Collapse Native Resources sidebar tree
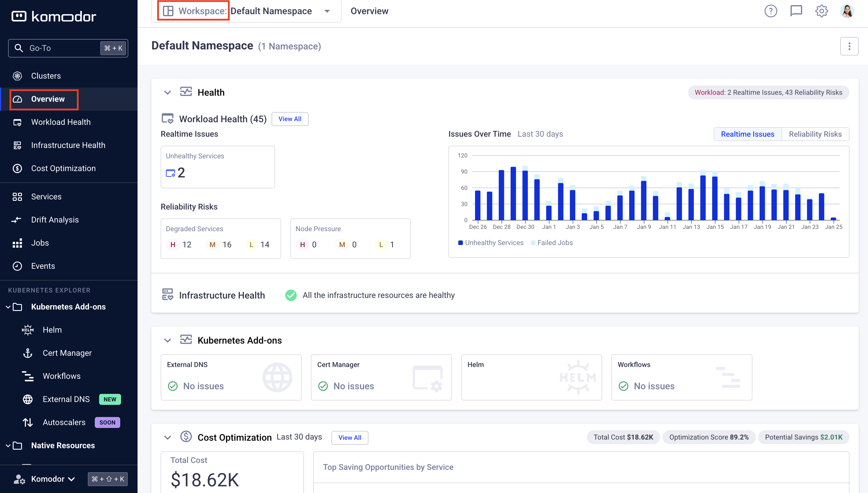This screenshot has width=868, height=493. (8, 446)
